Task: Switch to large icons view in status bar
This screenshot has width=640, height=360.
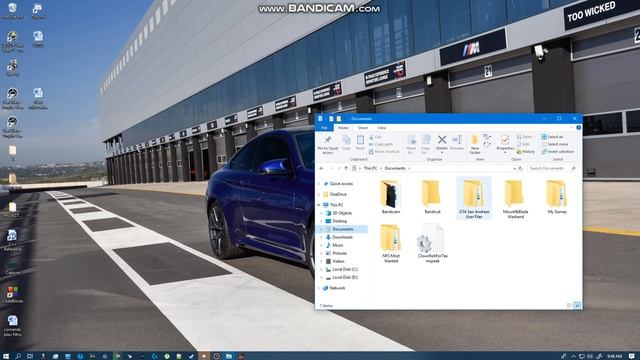Action: 577,305
